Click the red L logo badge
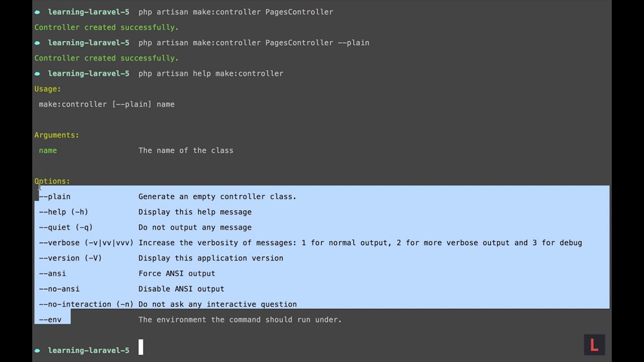This screenshot has width=644, height=362. point(594,345)
